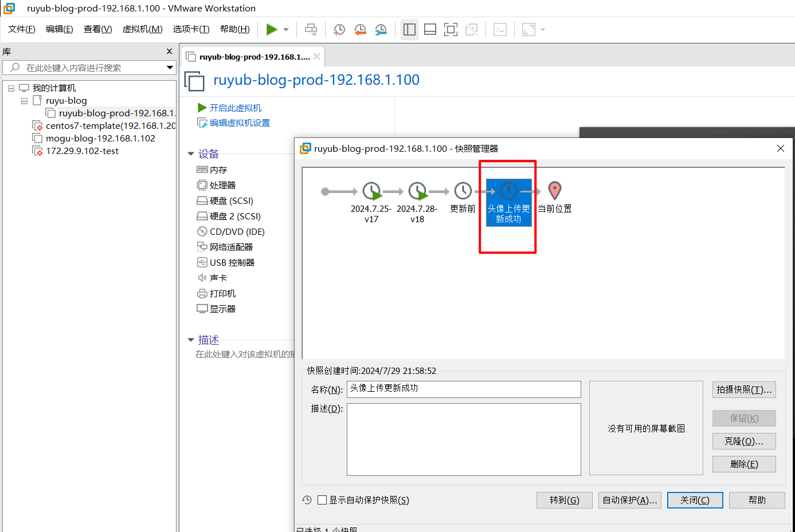Click the full screen mode toolbar icon
This screenshot has width=795, height=532.
451,29
